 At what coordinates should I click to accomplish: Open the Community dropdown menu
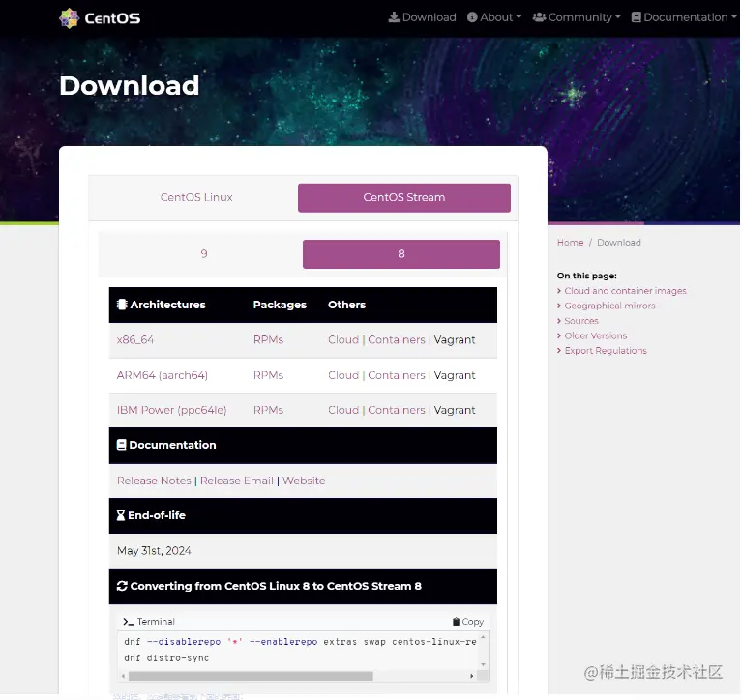click(577, 17)
